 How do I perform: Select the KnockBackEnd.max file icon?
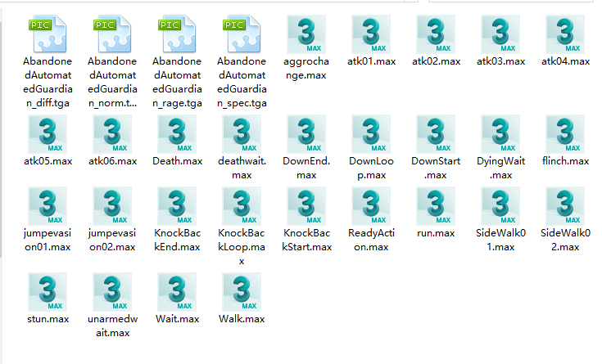177,206
